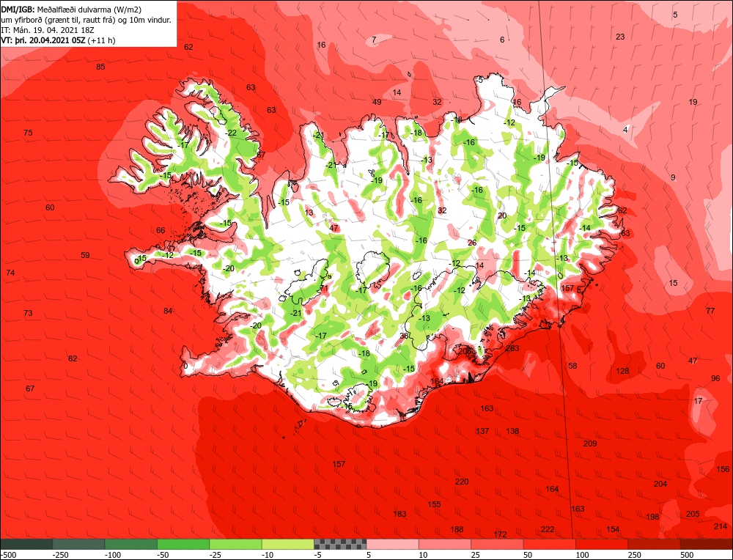Click the map value '220' over the southern ocean
This screenshot has height=560, width=733.
click(x=462, y=482)
